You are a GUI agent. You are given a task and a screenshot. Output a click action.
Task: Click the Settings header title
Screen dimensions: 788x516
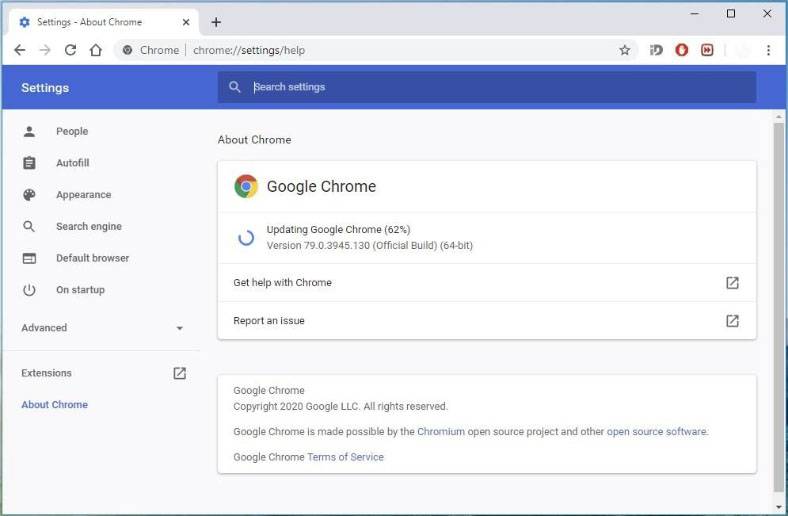click(45, 88)
